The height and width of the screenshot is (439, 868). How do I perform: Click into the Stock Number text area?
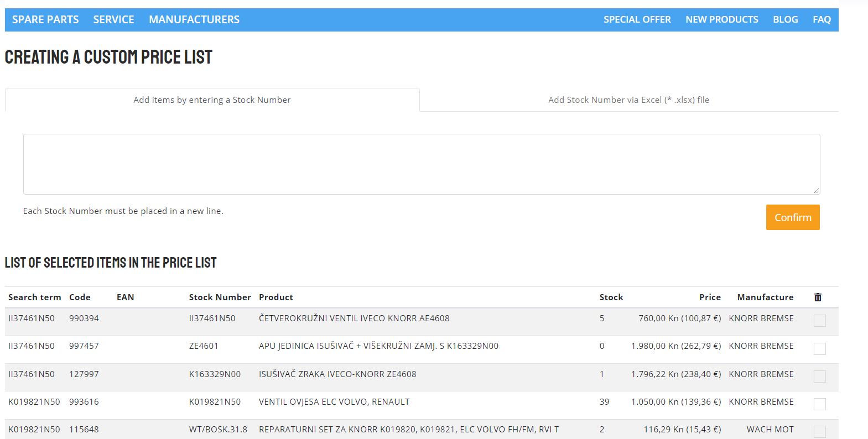click(x=422, y=164)
